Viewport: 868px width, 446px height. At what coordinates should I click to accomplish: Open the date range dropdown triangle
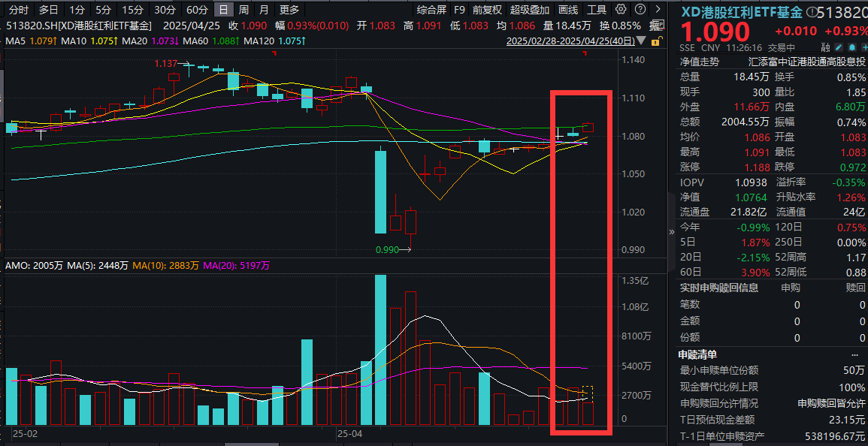640,41
